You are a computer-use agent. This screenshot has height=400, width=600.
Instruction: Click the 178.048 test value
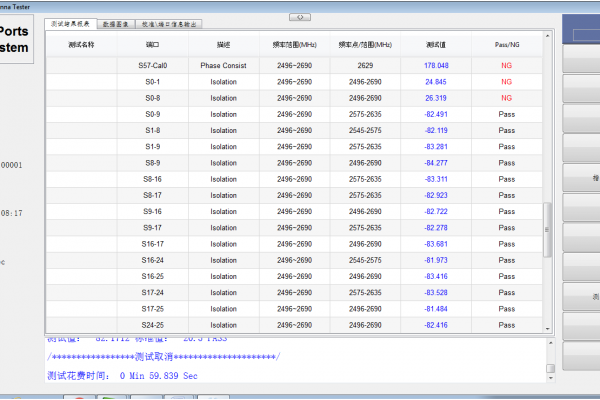tap(436, 65)
